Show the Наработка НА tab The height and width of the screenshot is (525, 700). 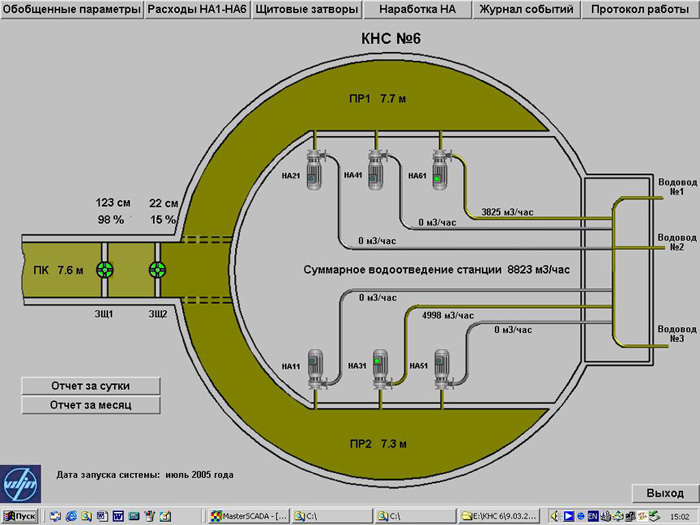(417, 9)
